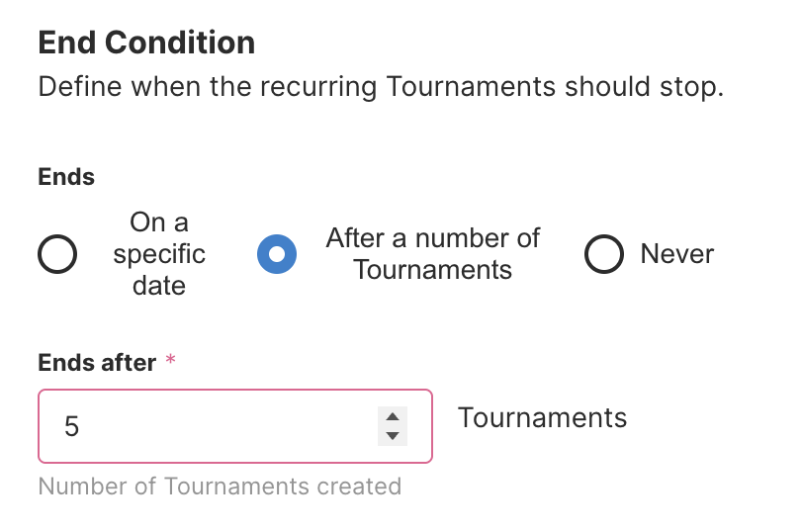801x532 pixels.
Task: Select the "After a number of Tournaments" radio
Action: [277, 254]
